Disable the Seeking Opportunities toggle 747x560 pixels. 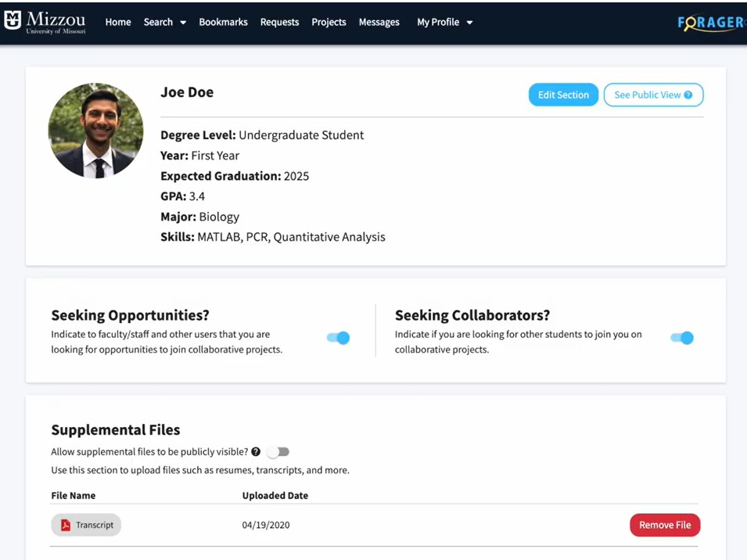point(339,337)
